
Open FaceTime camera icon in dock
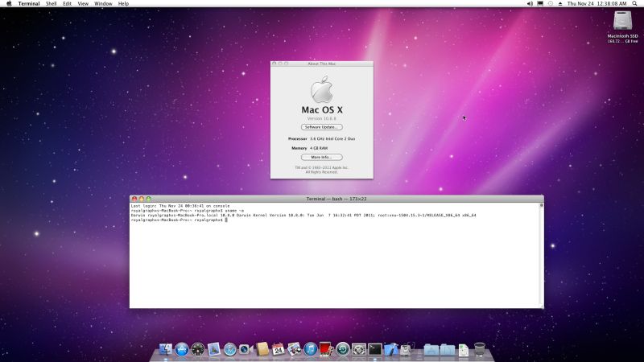click(246, 349)
